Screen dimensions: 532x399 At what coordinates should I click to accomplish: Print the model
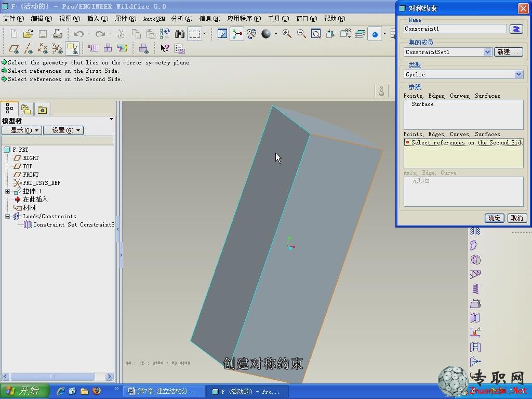(x=57, y=34)
